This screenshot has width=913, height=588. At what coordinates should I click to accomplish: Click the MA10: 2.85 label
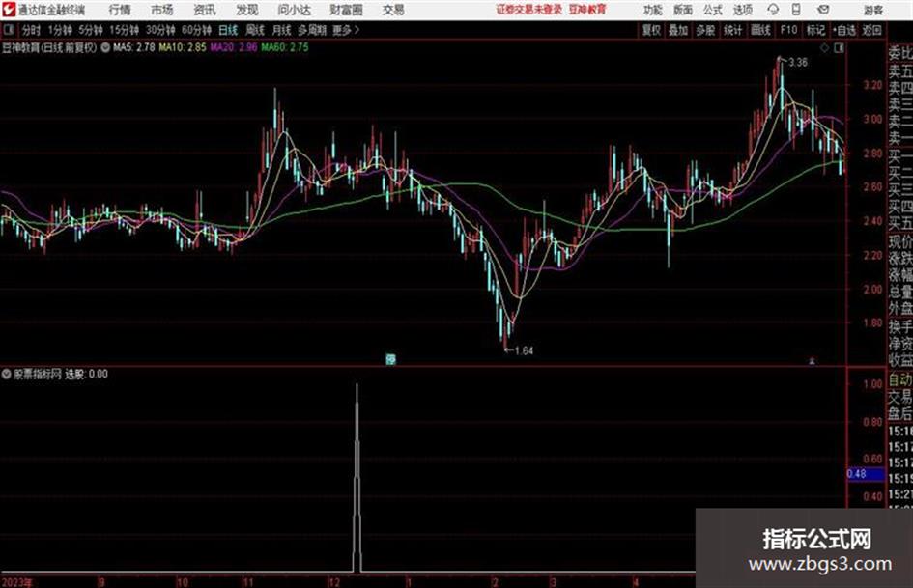183,47
